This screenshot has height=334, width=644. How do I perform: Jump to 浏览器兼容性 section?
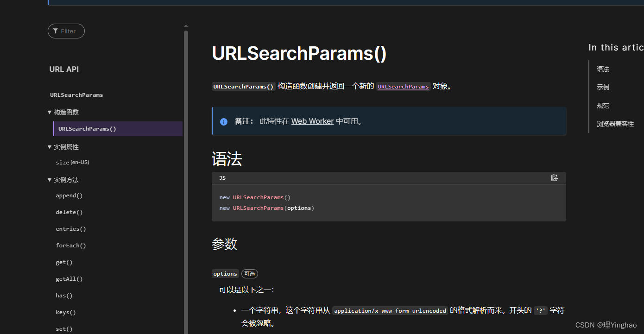(x=615, y=124)
